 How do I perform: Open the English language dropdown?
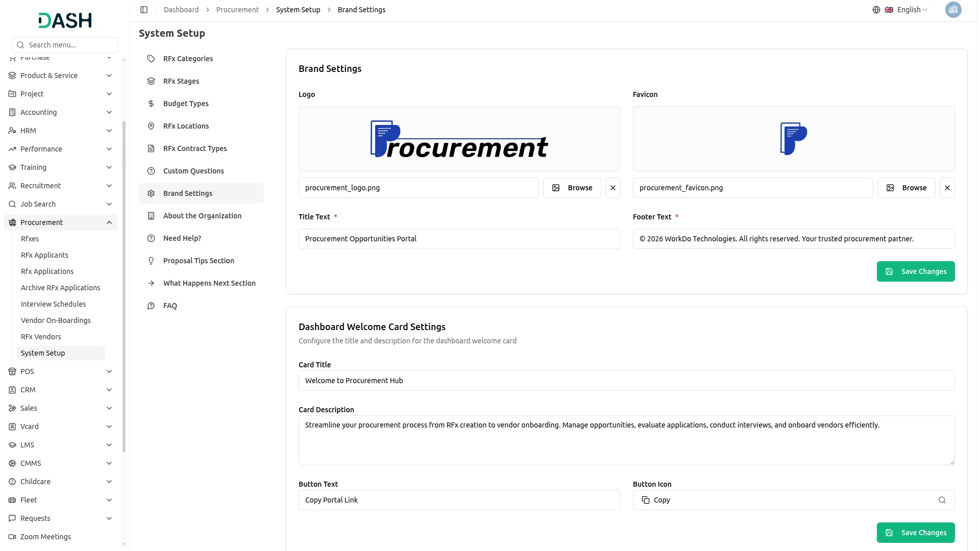(x=908, y=9)
